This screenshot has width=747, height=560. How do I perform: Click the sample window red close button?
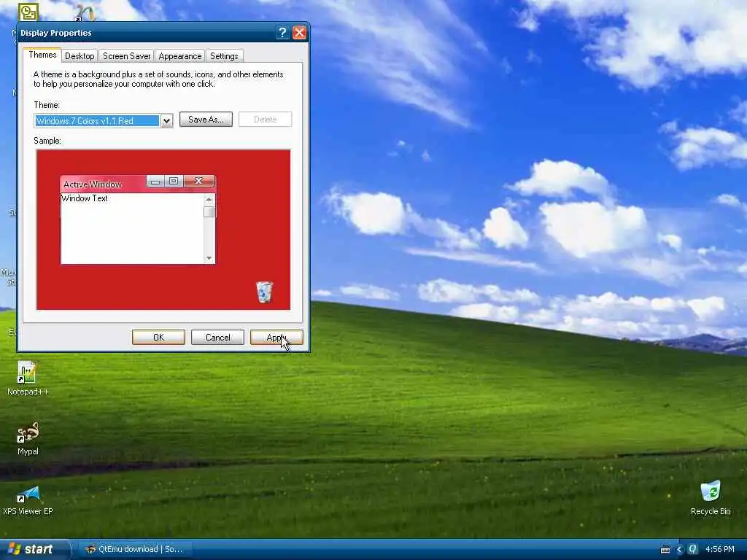pos(199,181)
